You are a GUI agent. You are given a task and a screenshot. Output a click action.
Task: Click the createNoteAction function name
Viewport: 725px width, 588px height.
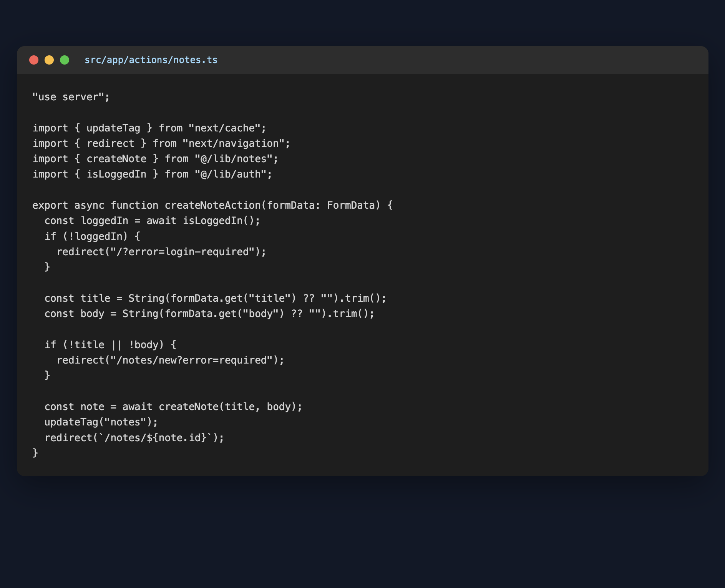[212, 205]
